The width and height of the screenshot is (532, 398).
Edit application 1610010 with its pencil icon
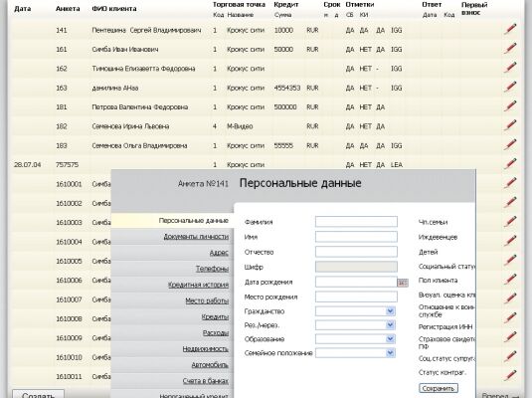pyautogui.click(x=510, y=356)
